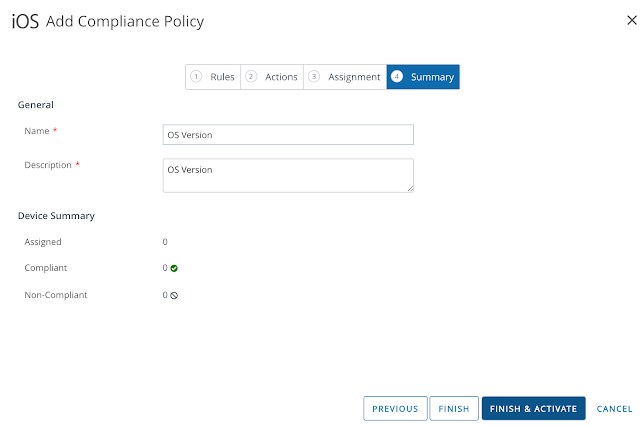Focus the Description text area
This screenshot has width=640, height=426.
coord(288,174)
